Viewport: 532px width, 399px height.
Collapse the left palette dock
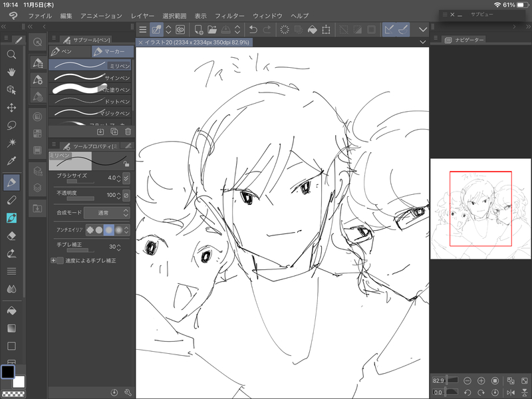point(3,27)
